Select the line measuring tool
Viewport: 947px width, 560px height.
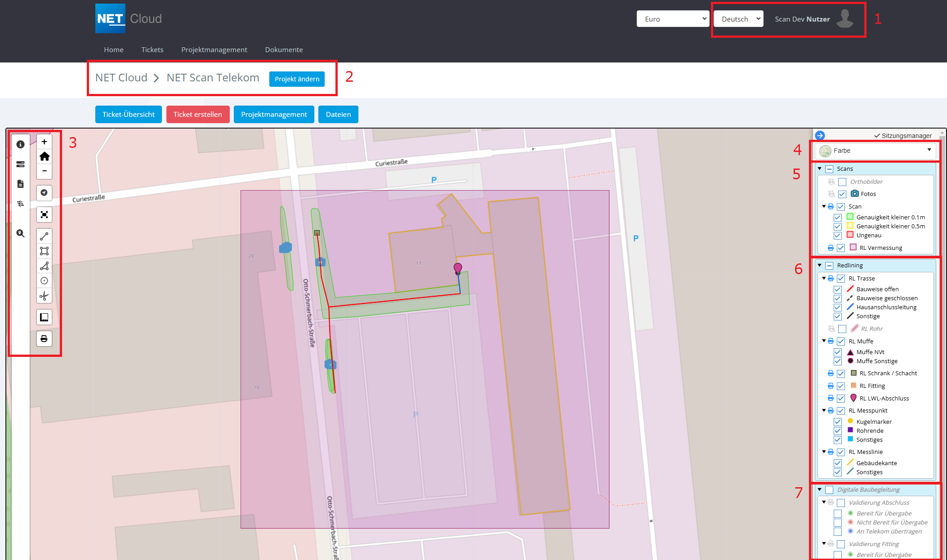(x=44, y=236)
